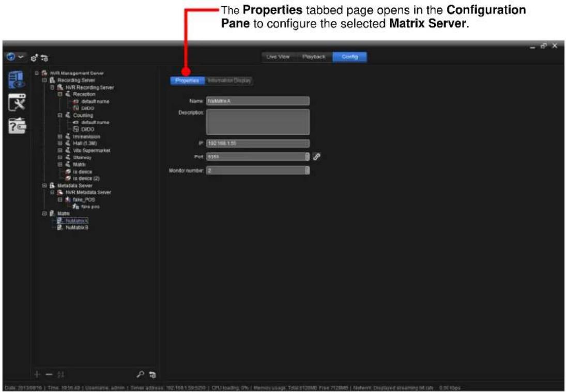The width and height of the screenshot is (566, 392).
Task: Click the refresh icon beside the magnifier
Action: (152, 375)
